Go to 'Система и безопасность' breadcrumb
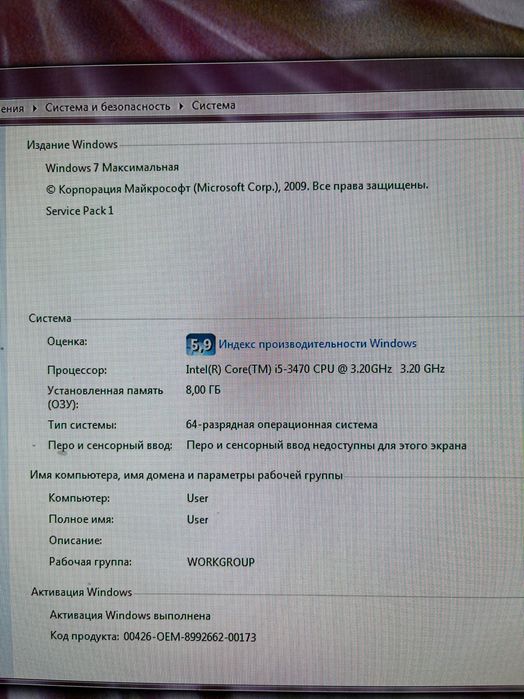The width and height of the screenshot is (524, 699). click(107, 107)
